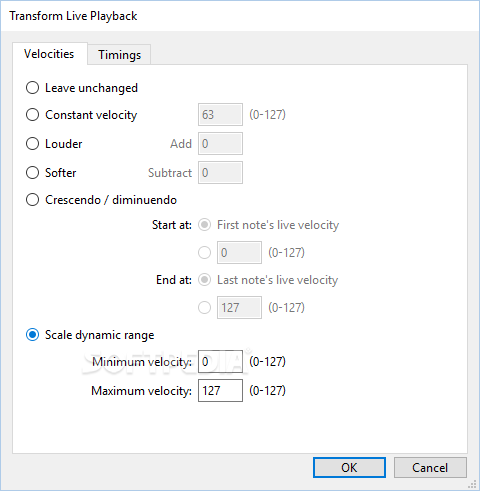Click the OK button
The image size is (480, 491).
(349, 467)
